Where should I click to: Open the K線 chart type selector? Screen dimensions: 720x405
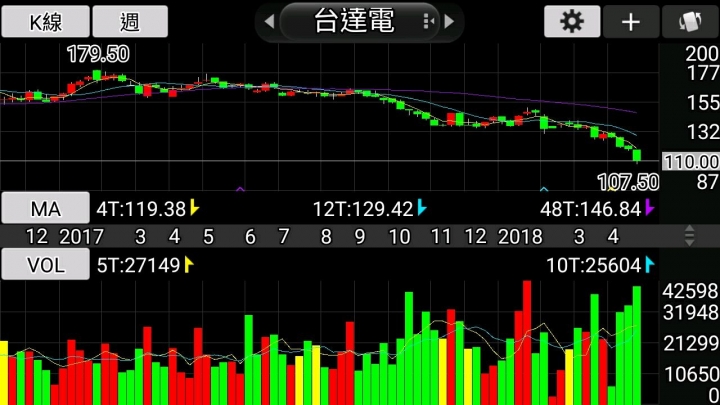coord(45,22)
